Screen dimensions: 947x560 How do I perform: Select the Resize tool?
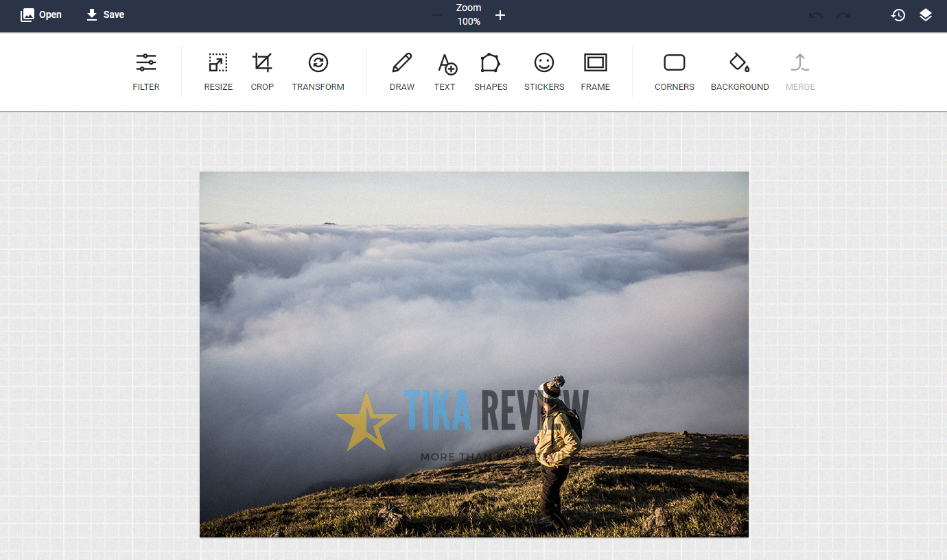tap(218, 71)
